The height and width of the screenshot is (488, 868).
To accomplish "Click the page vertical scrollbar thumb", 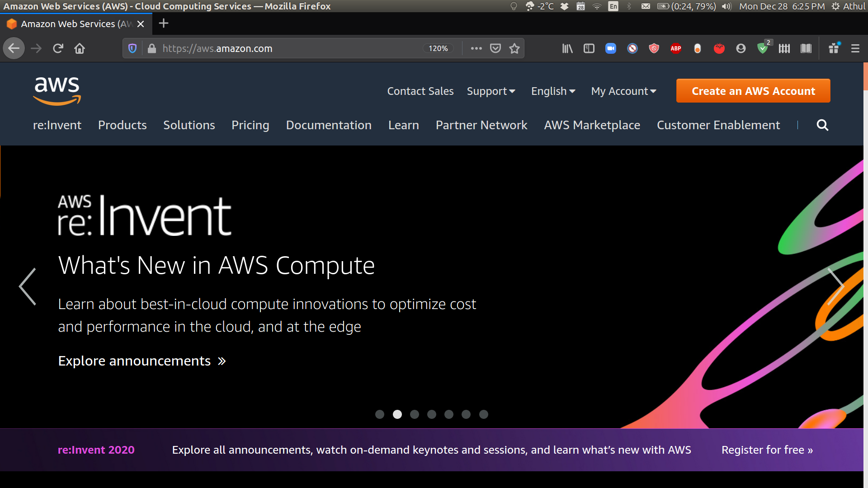I will click(x=865, y=77).
